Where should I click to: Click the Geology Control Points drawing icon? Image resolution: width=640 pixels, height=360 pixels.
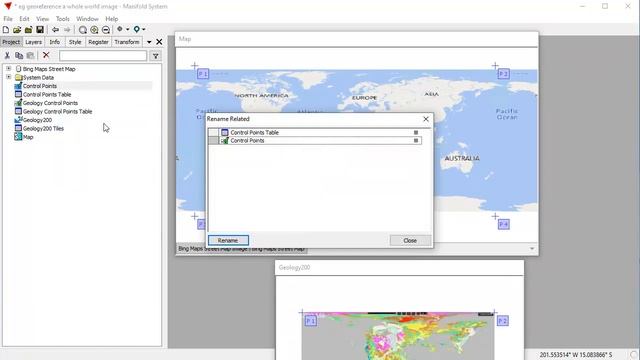(x=18, y=102)
